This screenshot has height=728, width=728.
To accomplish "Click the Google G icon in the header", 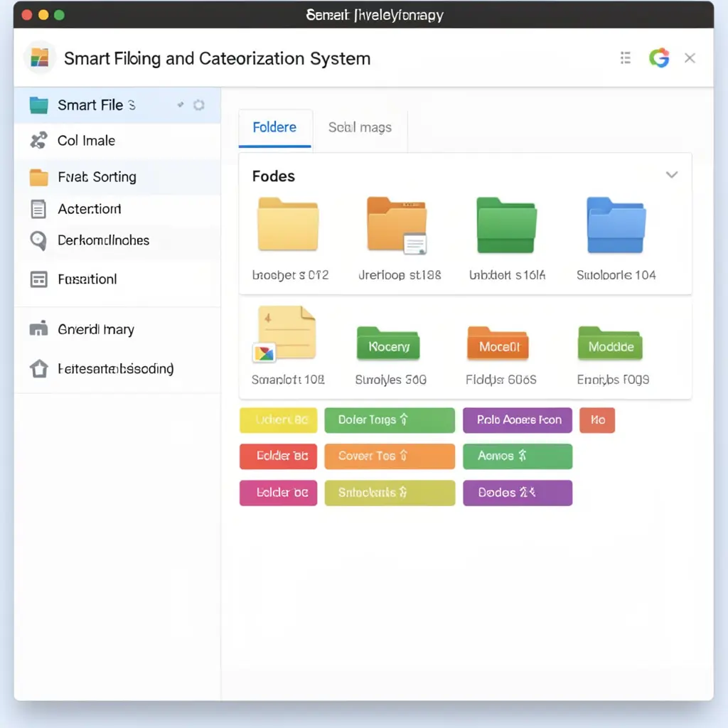I will tap(660, 58).
